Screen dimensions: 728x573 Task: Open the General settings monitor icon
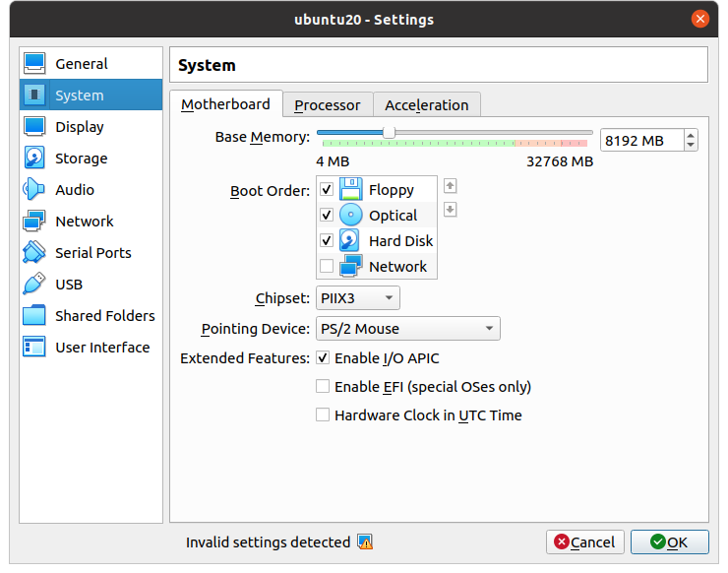click(34, 63)
